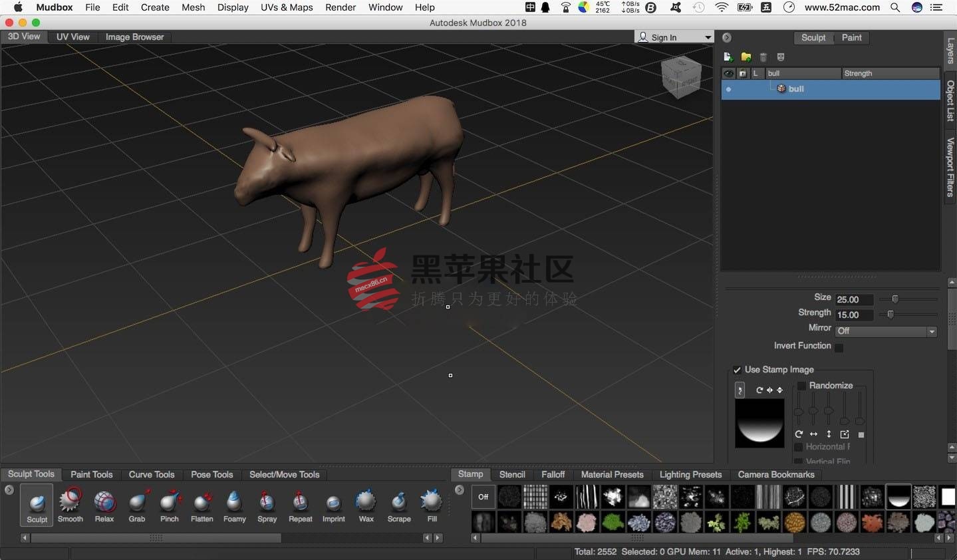Switch layers panel to Sculpt mode
The image size is (957, 560).
pyautogui.click(x=813, y=38)
